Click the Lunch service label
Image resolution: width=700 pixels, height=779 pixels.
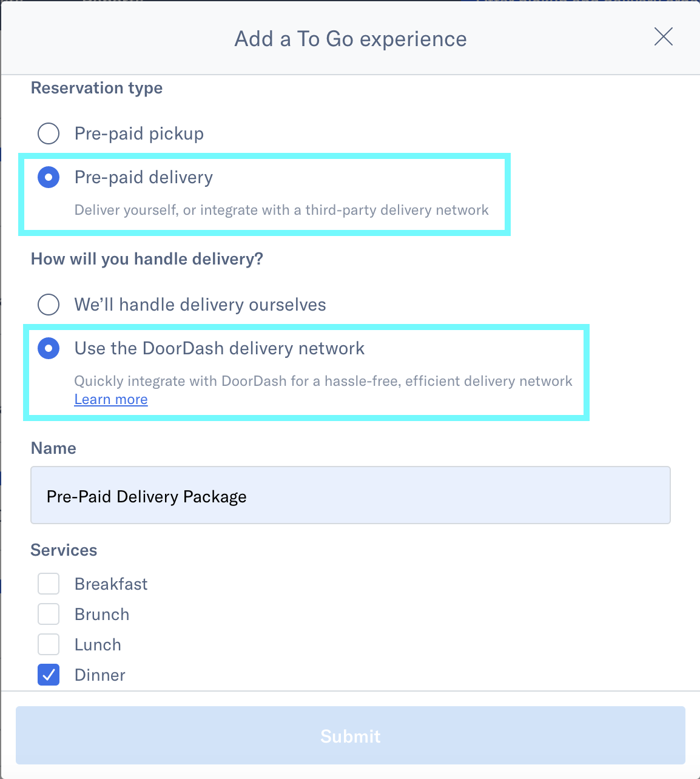click(97, 644)
